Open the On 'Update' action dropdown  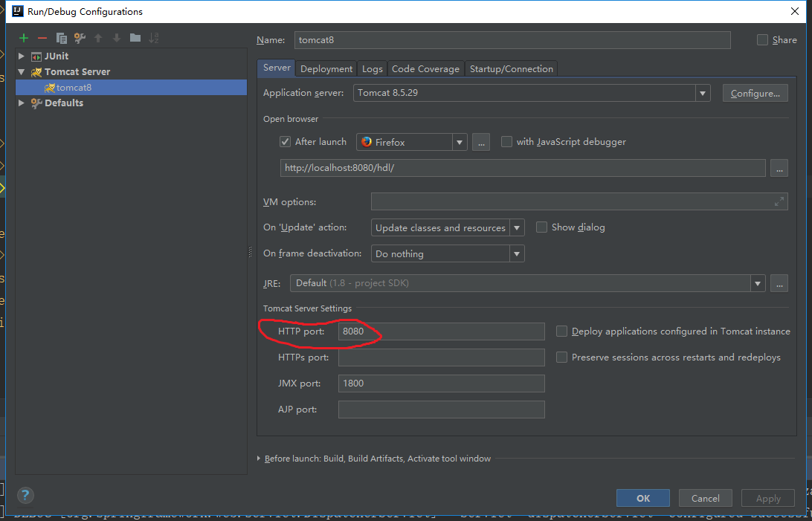point(517,228)
